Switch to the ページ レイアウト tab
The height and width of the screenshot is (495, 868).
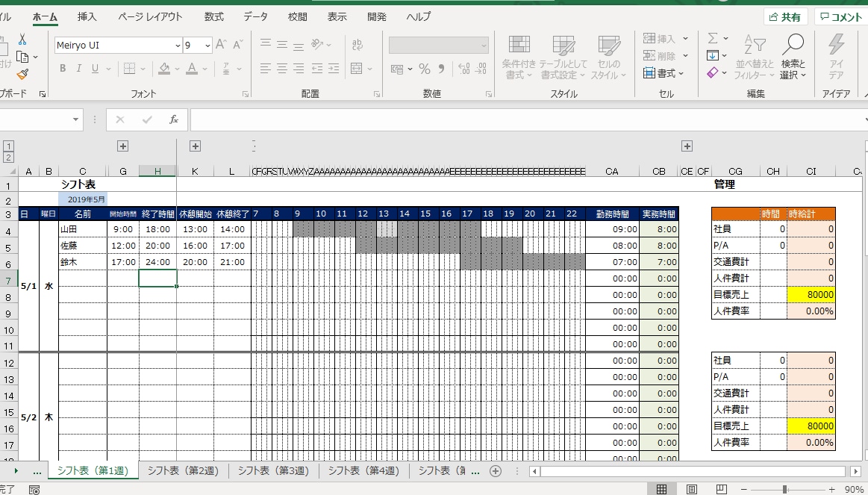point(150,16)
